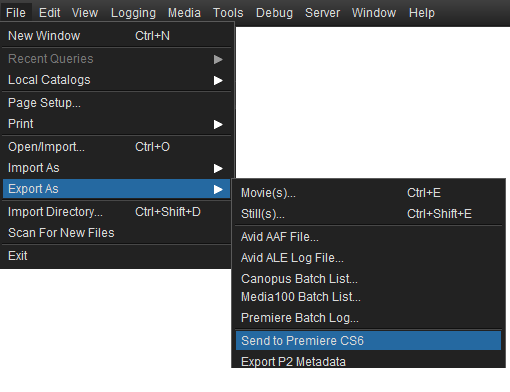
Task: Select Page Setup... menu entry
Action: click(116, 103)
